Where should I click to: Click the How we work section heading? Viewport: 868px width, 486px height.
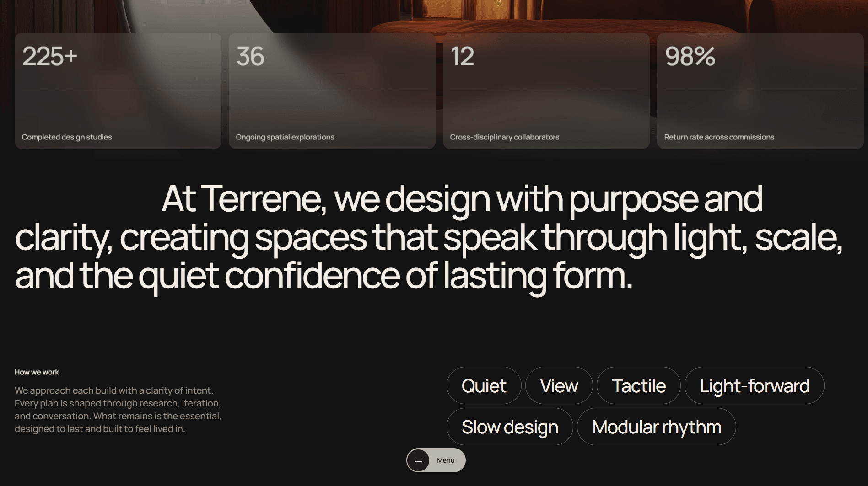coord(37,372)
